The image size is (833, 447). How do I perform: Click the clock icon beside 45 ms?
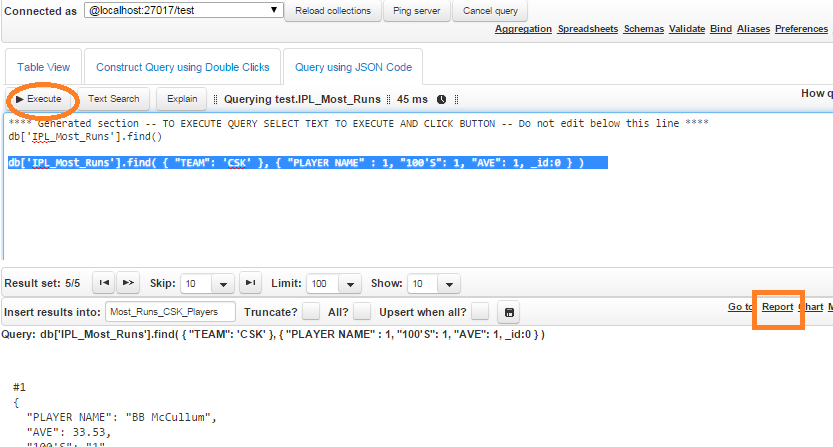pos(441,99)
